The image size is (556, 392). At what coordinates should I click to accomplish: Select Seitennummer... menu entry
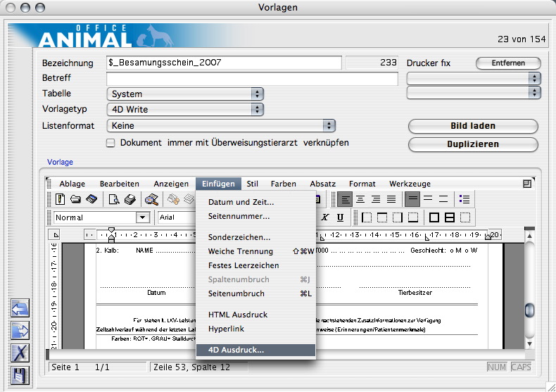point(239,216)
